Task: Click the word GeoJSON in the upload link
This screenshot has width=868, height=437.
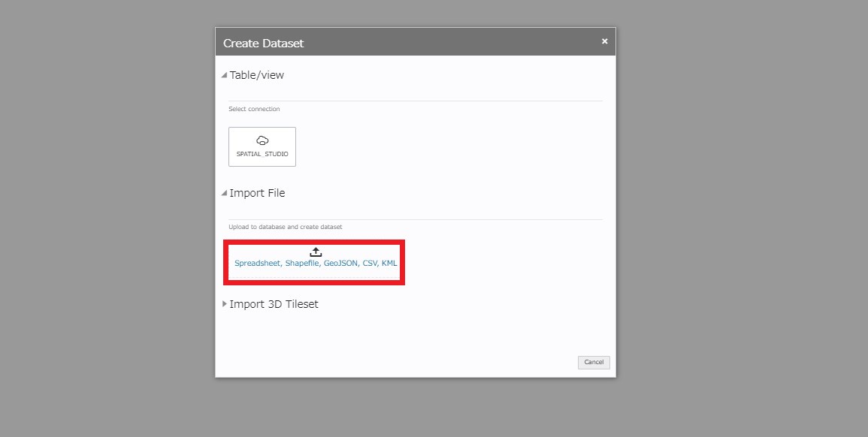Action: (x=340, y=264)
